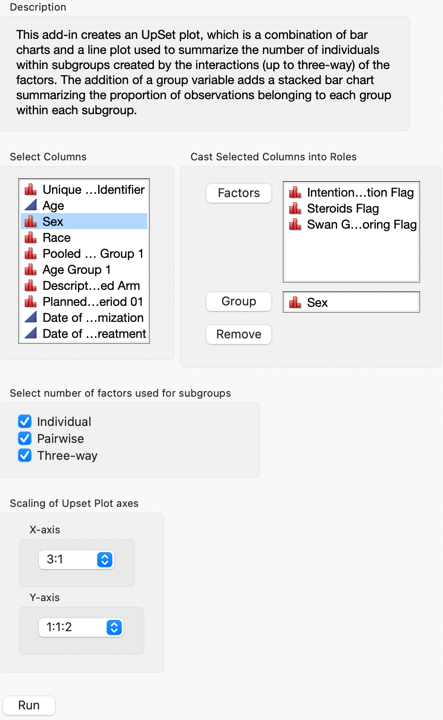Select Swan G...oring Flag in the Factors list
The image size is (443, 720).
pos(351,225)
